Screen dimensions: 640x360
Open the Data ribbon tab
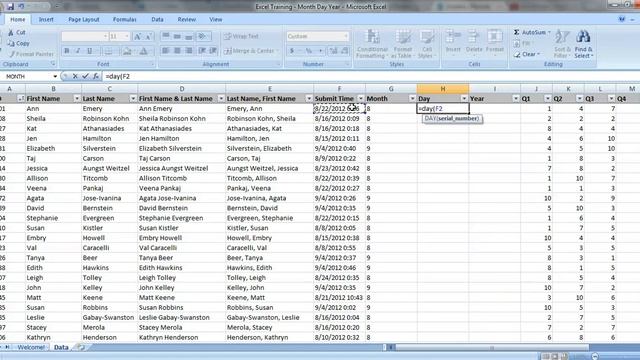pyautogui.click(x=157, y=20)
